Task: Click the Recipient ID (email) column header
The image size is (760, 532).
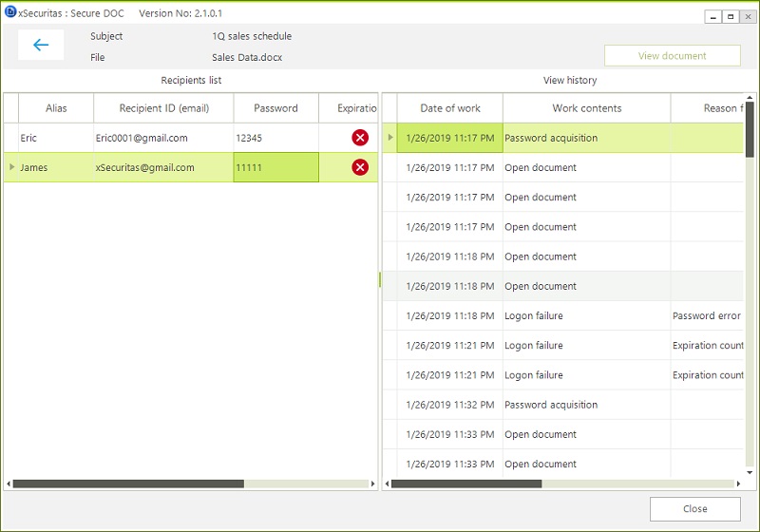Action: point(163,108)
